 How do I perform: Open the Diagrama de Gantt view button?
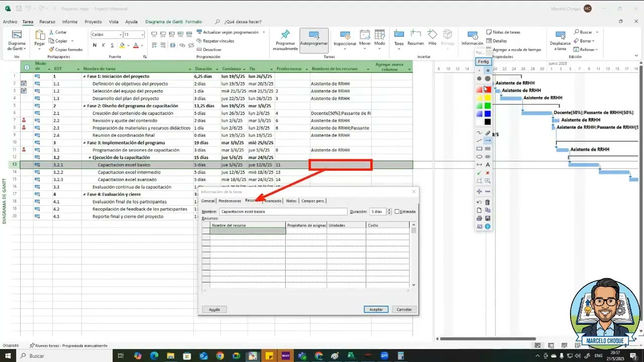click(17, 40)
